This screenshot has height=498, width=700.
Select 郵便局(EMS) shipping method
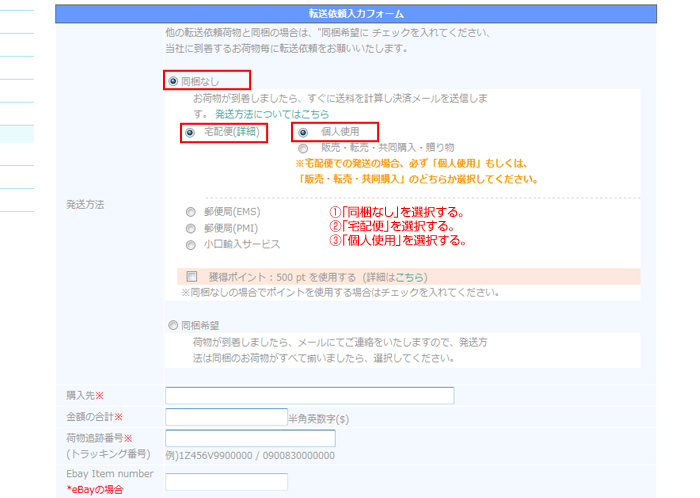click(190, 212)
